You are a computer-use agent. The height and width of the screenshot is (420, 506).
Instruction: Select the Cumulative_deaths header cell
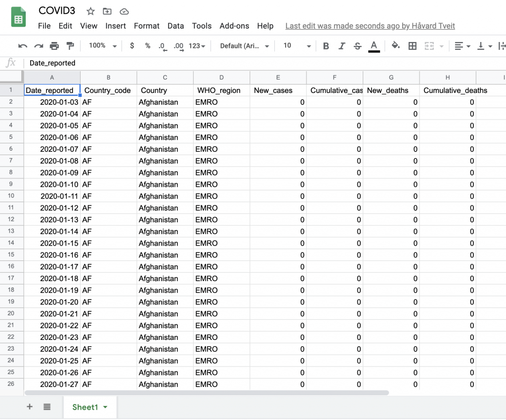click(448, 90)
